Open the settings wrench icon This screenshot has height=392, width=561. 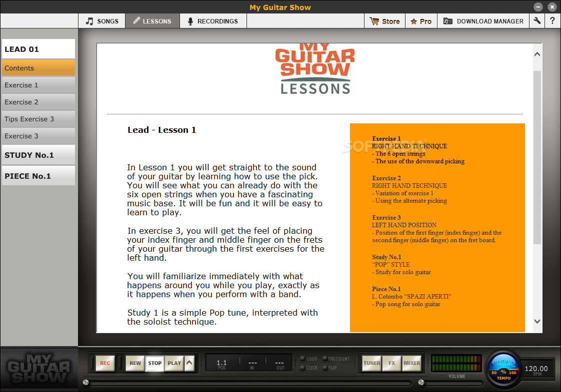click(x=536, y=21)
